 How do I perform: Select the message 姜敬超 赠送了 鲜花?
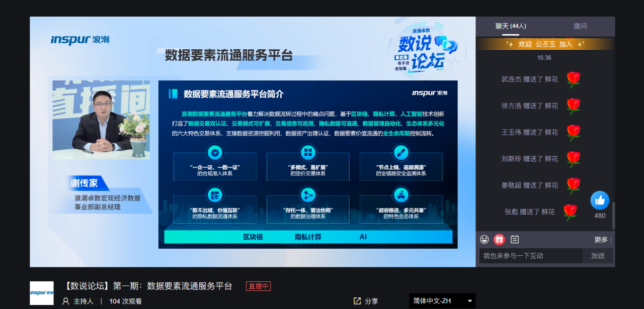click(x=530, y=185)
